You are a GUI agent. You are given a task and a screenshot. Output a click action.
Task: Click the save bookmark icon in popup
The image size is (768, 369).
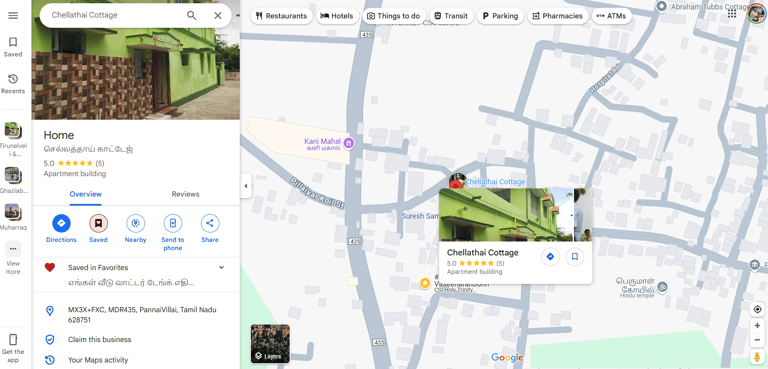tap(575, 256)
